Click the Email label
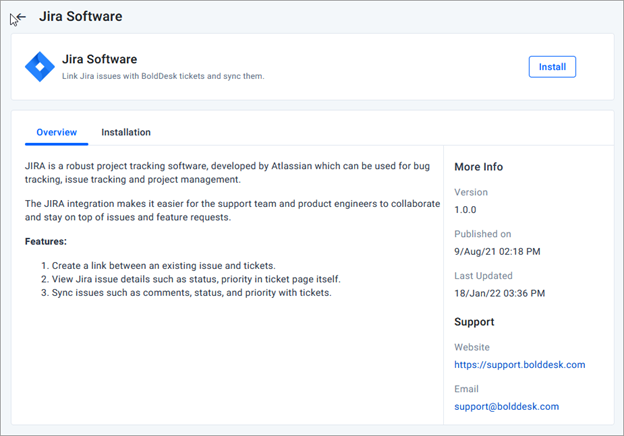Viewport: 624px width, 436px height. [x=466, y=389]
